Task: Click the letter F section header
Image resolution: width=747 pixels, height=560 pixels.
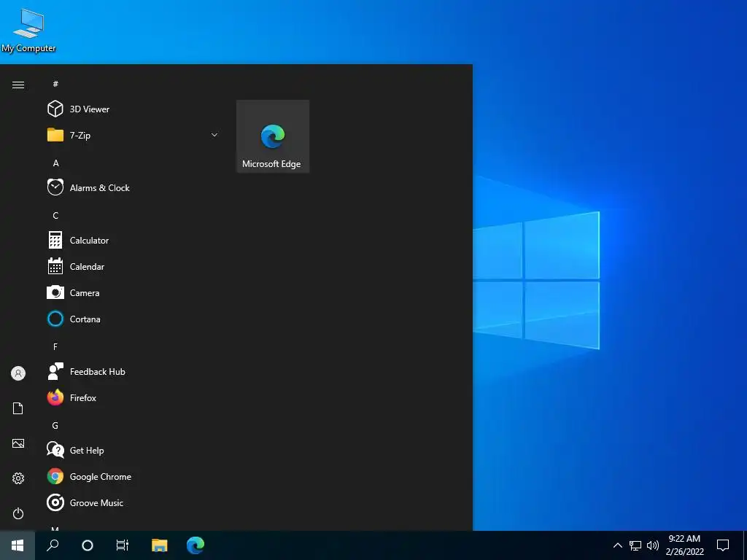Action: [x=55, y=346]
